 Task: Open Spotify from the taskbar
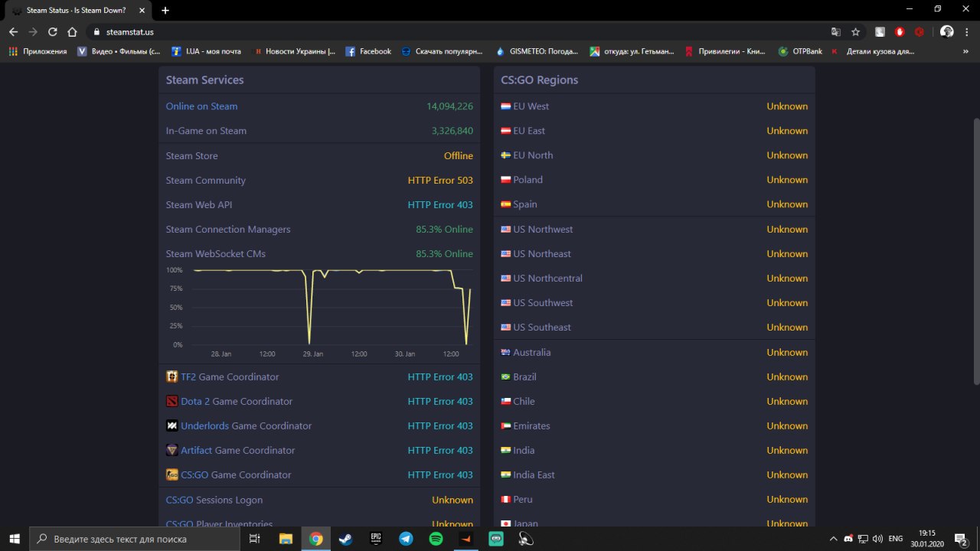436,539
